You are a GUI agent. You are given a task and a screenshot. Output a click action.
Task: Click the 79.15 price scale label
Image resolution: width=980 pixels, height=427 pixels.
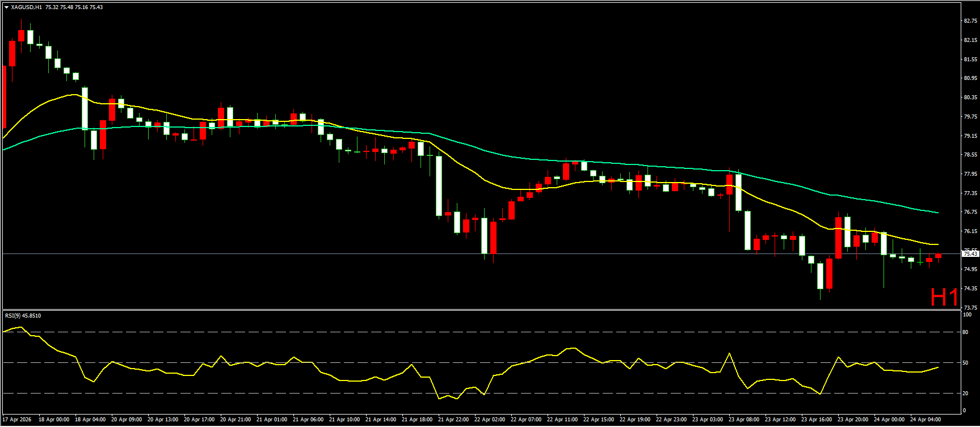[x=970, y=136]
